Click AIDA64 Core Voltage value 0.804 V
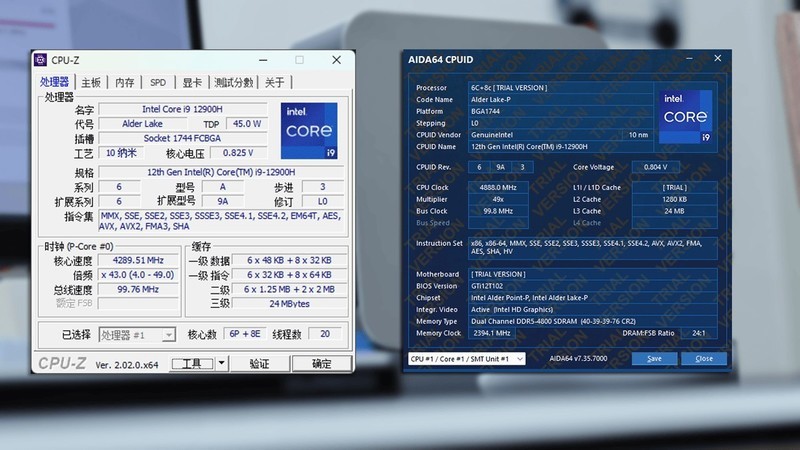Image resolution: width=800 pixels, height=450 pixels. [x=656, y=167]
